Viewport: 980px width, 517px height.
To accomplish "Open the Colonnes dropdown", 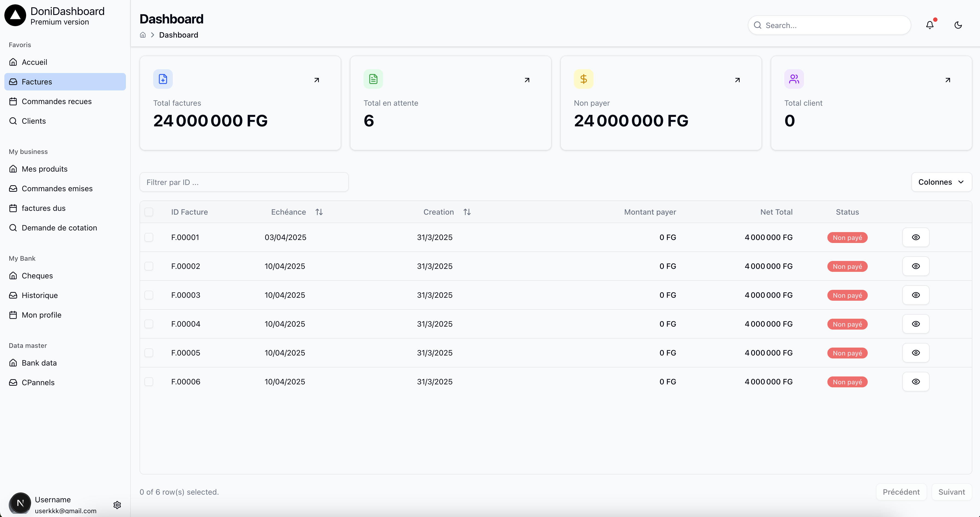I will coord(941,182).
